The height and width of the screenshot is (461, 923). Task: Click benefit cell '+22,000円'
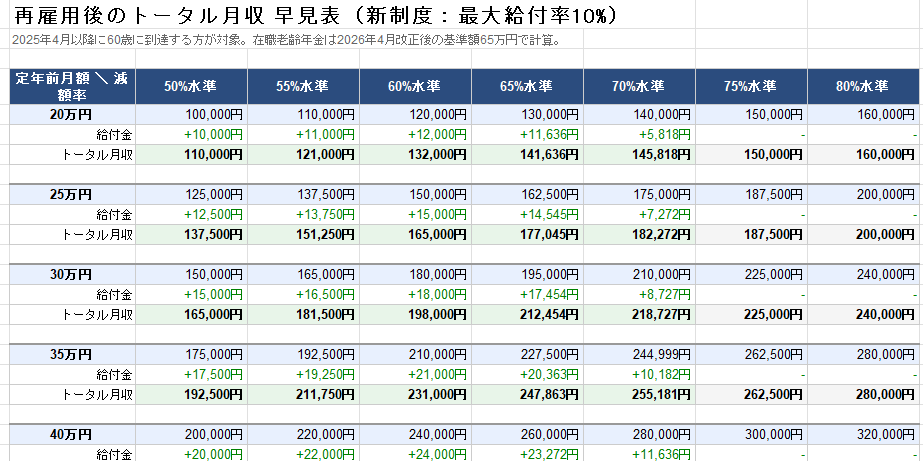[x=303, y=454]
